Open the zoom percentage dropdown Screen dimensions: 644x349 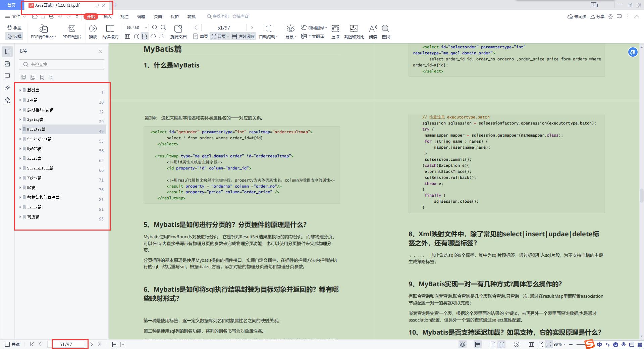pos(146,28)
